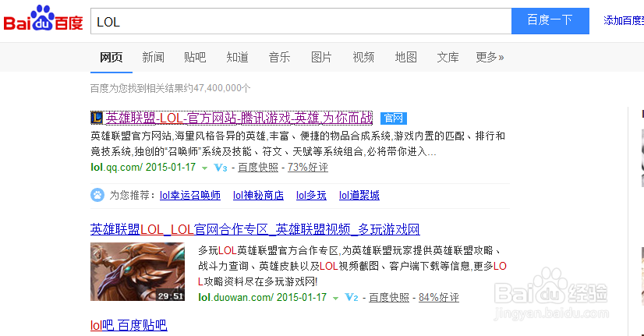The height and width of the screenshot is (336, 644).
Task: Open the 地图 tab
Action: tap(405, 57)
